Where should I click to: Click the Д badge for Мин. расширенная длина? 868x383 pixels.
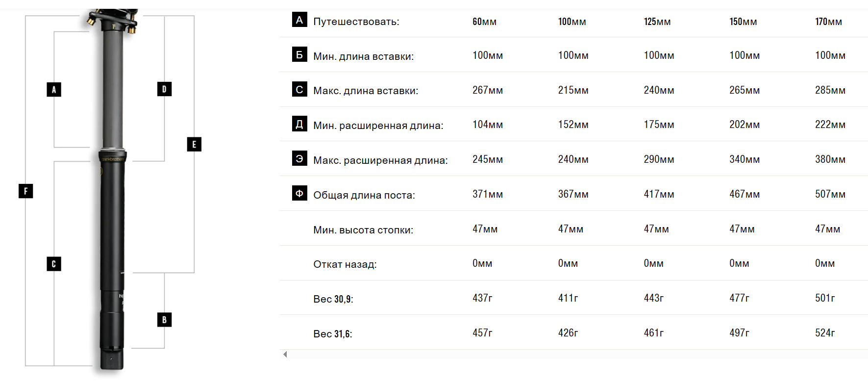pyautogui.click(x=299, y=124)
